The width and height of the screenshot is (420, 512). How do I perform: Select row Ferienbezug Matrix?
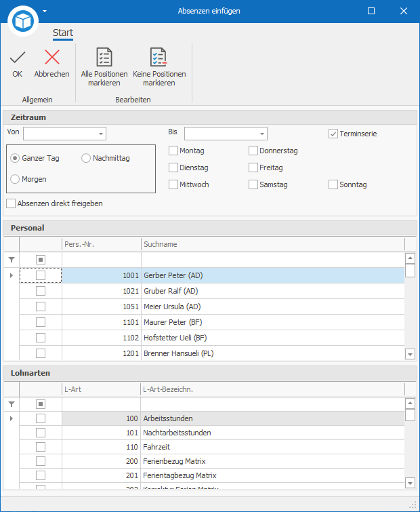tap(212, 461)
